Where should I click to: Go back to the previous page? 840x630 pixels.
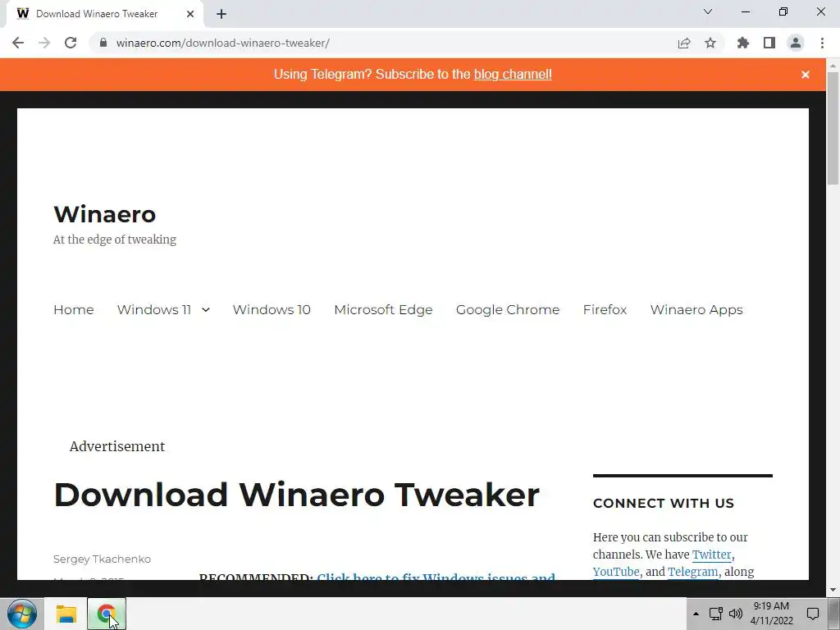tap(18, 43)
